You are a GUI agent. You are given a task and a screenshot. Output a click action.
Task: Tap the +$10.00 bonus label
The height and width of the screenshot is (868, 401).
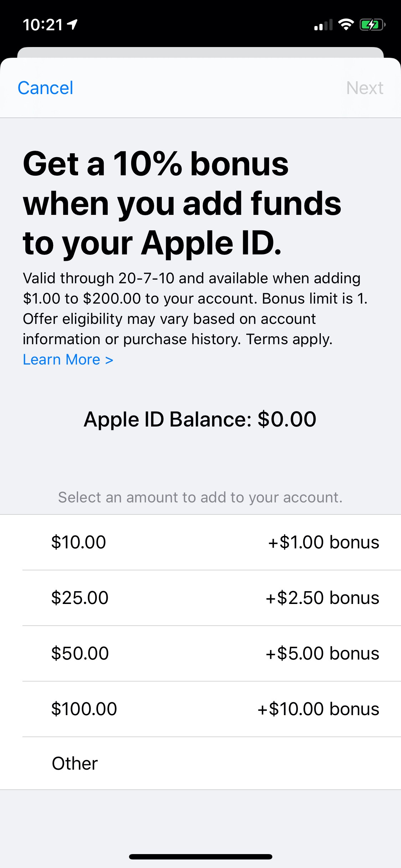point(318,709)
